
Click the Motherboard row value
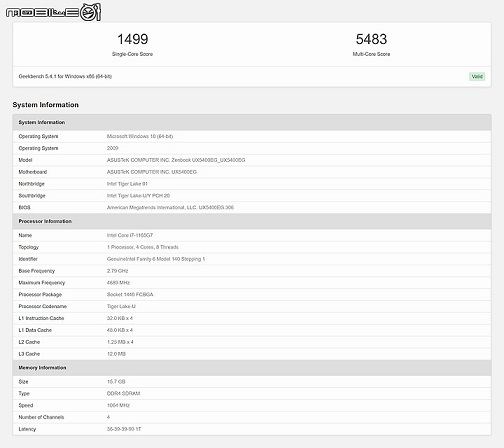152,172
